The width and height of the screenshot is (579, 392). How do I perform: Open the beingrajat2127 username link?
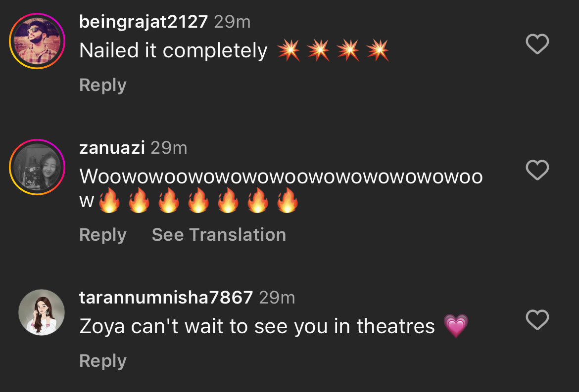(x=144, y=22)
